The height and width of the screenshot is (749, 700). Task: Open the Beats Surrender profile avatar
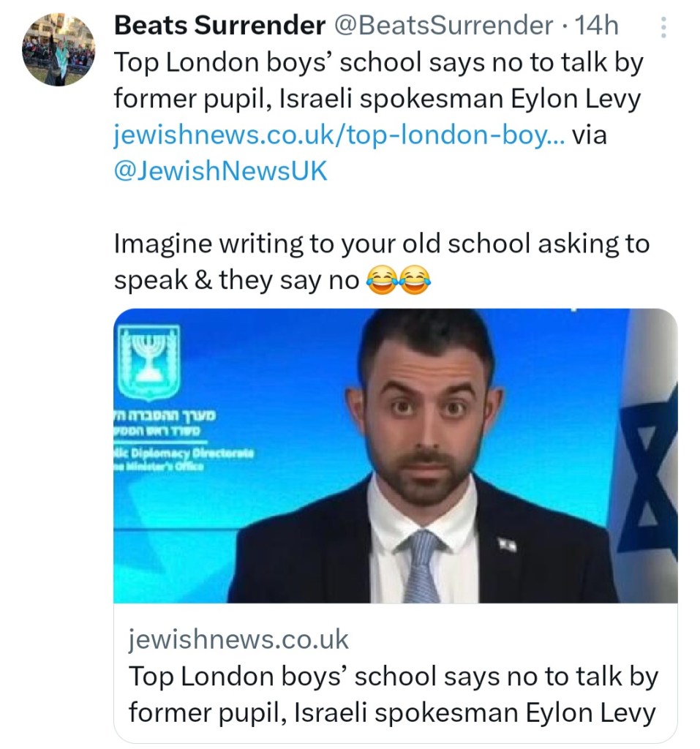(x=59, y=50)
